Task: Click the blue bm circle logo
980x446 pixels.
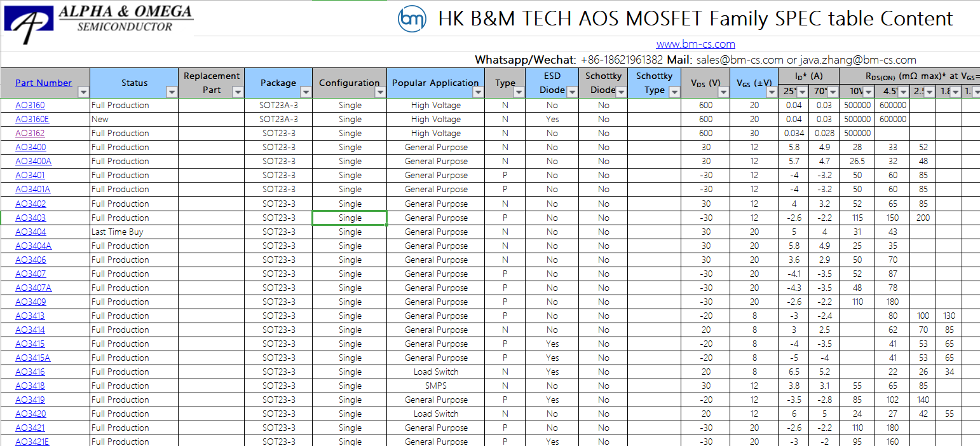Action: coord(412,19)
